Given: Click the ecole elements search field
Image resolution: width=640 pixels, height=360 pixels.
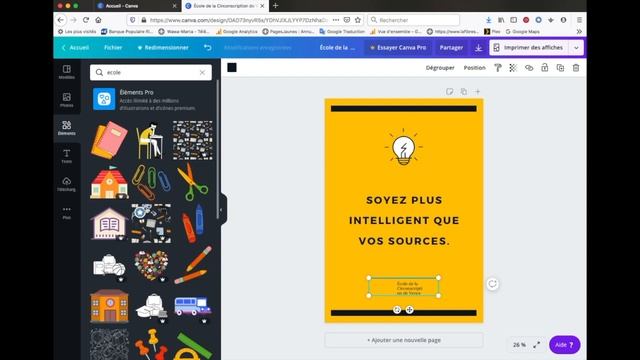Looking at the screenshot, I should pyautogui.click(x=151, y=72).
